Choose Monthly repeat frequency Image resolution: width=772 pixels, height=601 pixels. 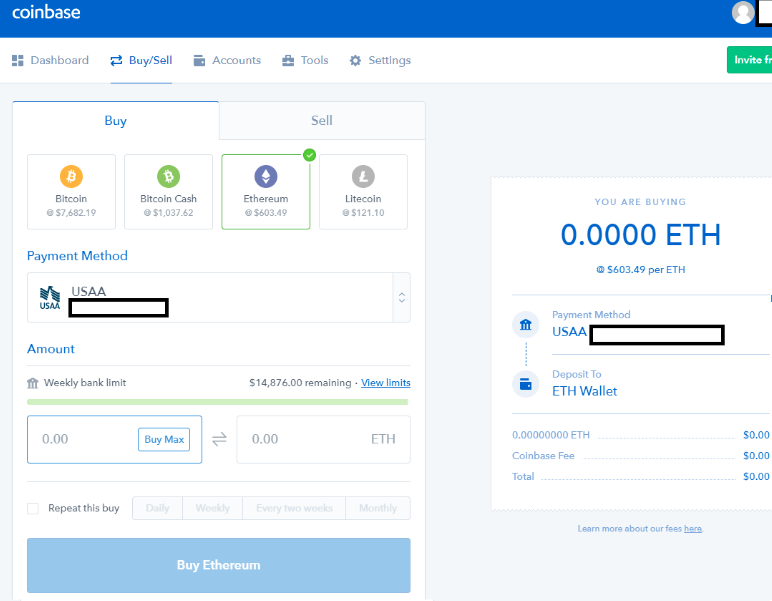pyautogui.click(x=378, y=508)
